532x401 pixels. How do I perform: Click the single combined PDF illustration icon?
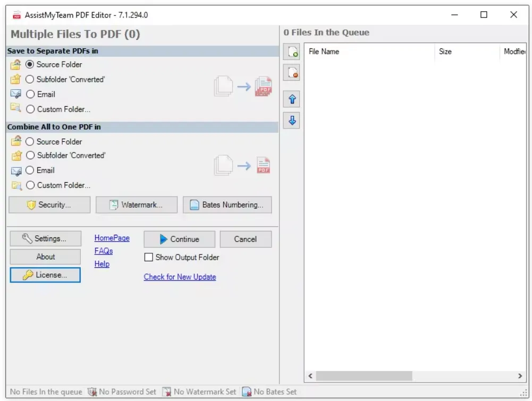(x=263, y=165)
